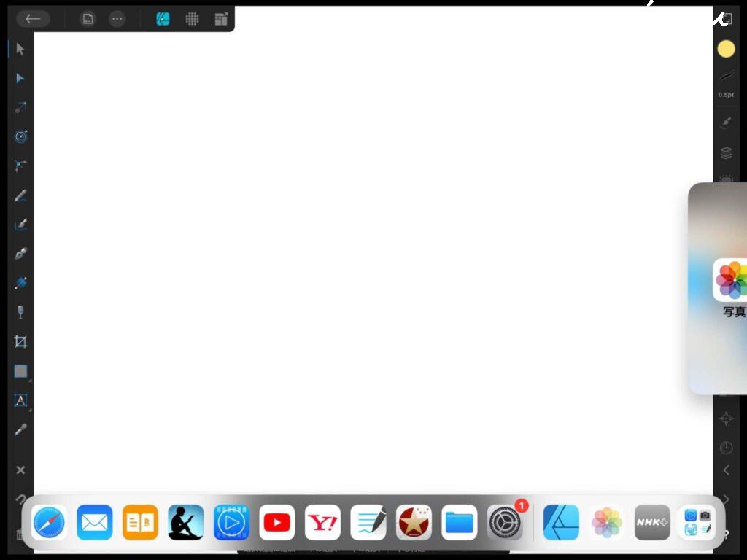Viewport: 747px width, 560px height.
Task: Select the Move tool arrow
Action: 20,49
